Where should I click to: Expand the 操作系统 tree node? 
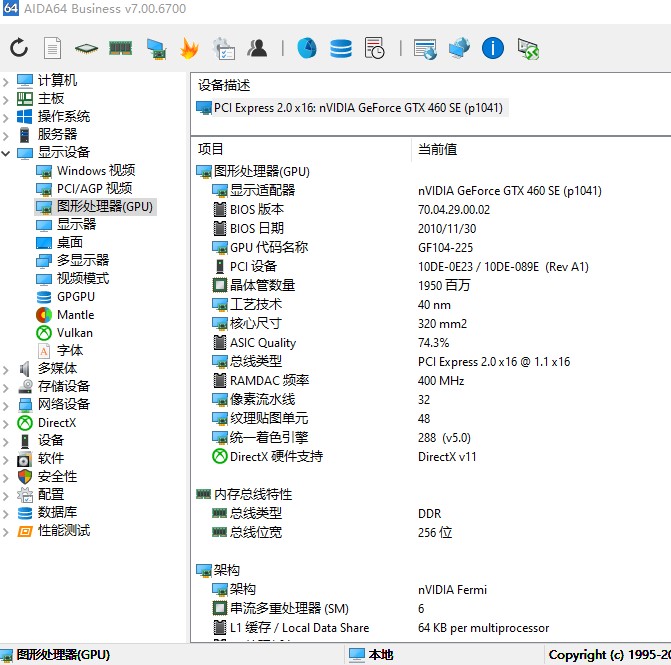(6, 117)
